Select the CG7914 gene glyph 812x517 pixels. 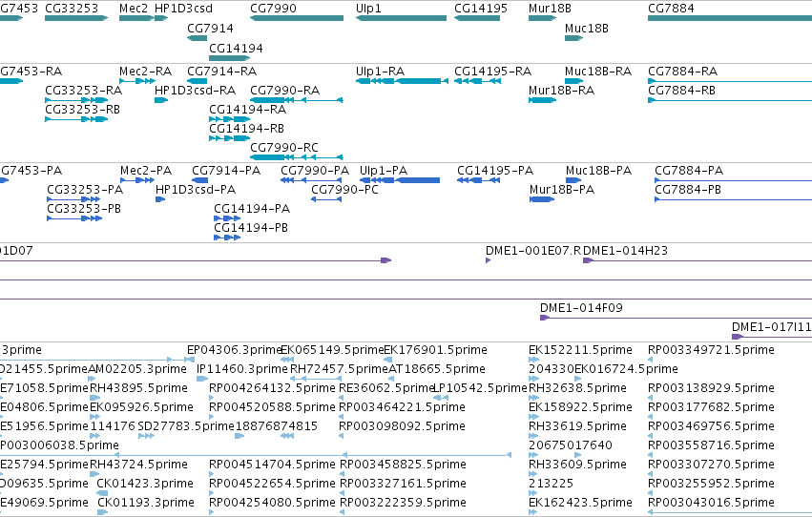pos(197,38)
